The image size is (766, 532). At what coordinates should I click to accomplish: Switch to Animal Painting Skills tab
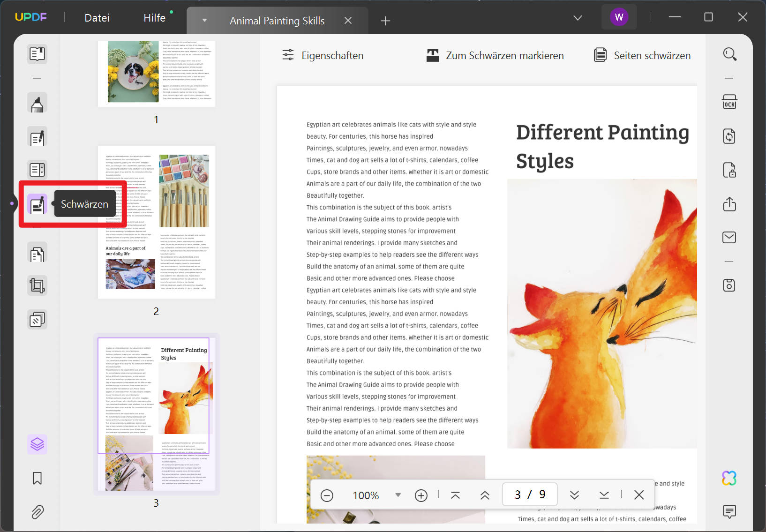(277, 21)
